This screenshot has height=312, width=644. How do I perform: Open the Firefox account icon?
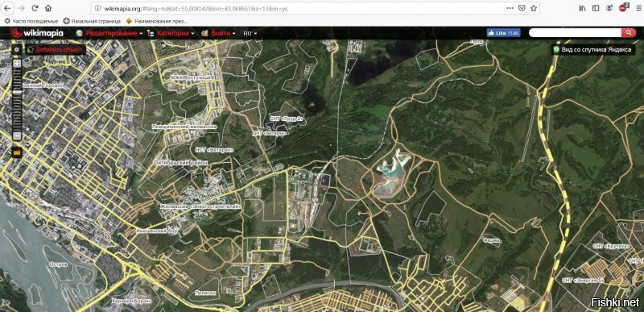click(x=609, y=8)
